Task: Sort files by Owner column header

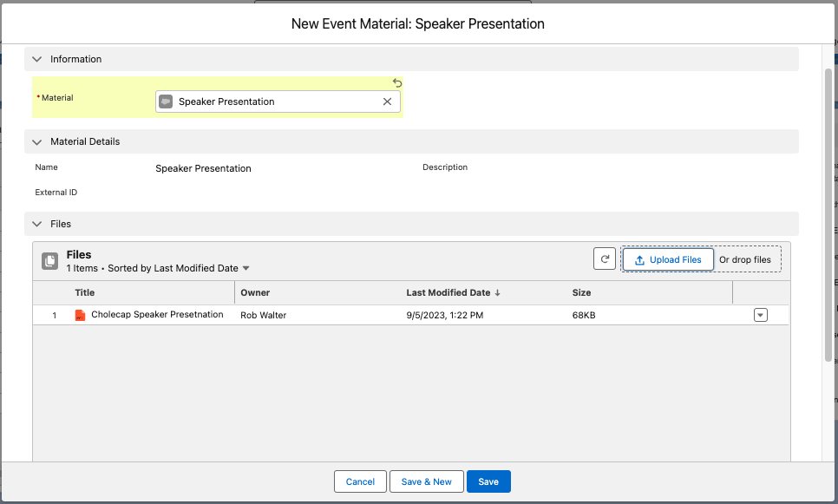Action: point(255,293)
